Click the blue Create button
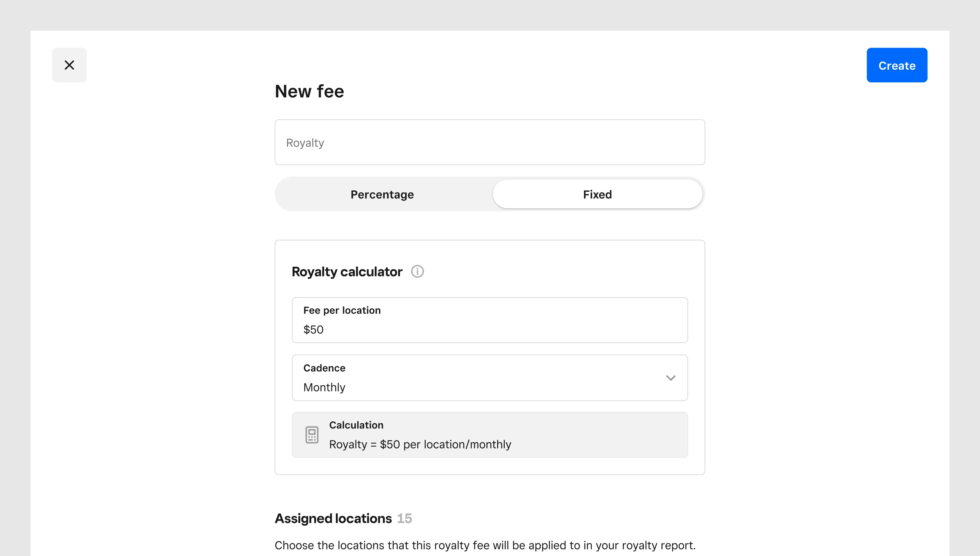This screenshot has width=980, height=556. pyautogui.click(x=897, y=65)
